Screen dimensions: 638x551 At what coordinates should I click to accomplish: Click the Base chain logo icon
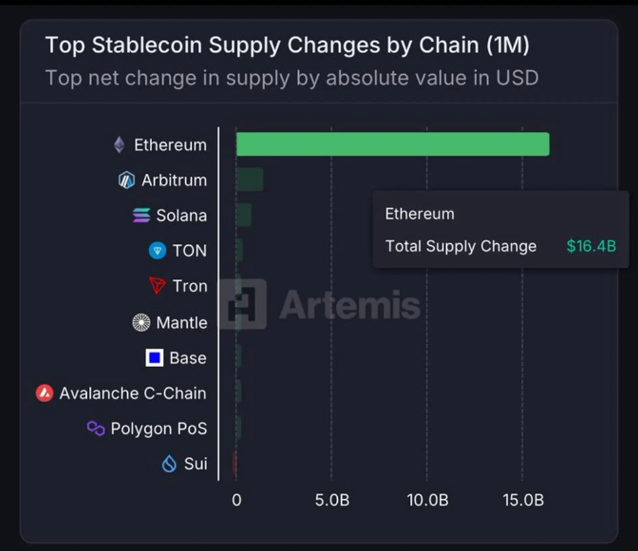pyautogui.click(x=154, y=358)
